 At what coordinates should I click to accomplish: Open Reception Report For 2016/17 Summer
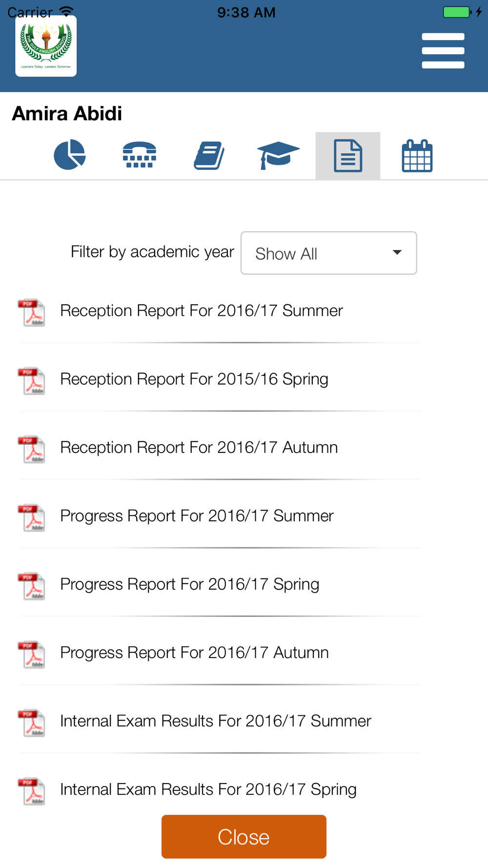pos(202,310)
